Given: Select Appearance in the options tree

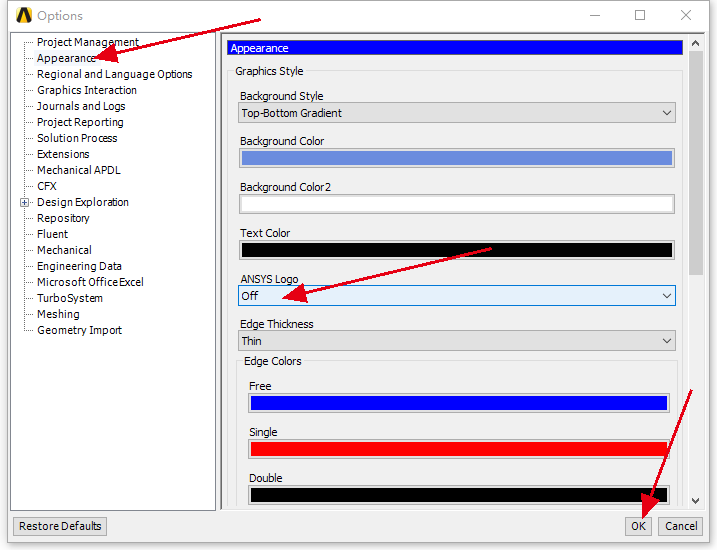Looking at the screenshot, I should pyautogui.click(x=66, y=58).
